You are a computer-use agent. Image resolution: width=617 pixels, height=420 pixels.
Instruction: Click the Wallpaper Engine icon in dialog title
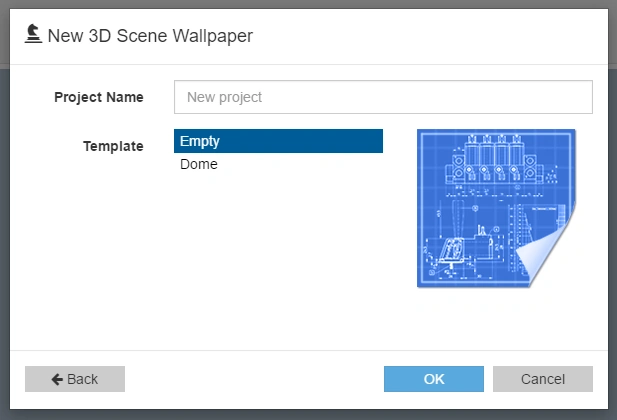(33, 35)
